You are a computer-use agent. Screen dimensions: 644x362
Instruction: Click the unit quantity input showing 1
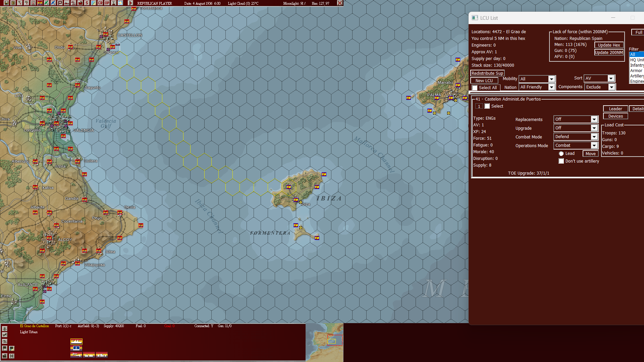(x=479, y=106)
